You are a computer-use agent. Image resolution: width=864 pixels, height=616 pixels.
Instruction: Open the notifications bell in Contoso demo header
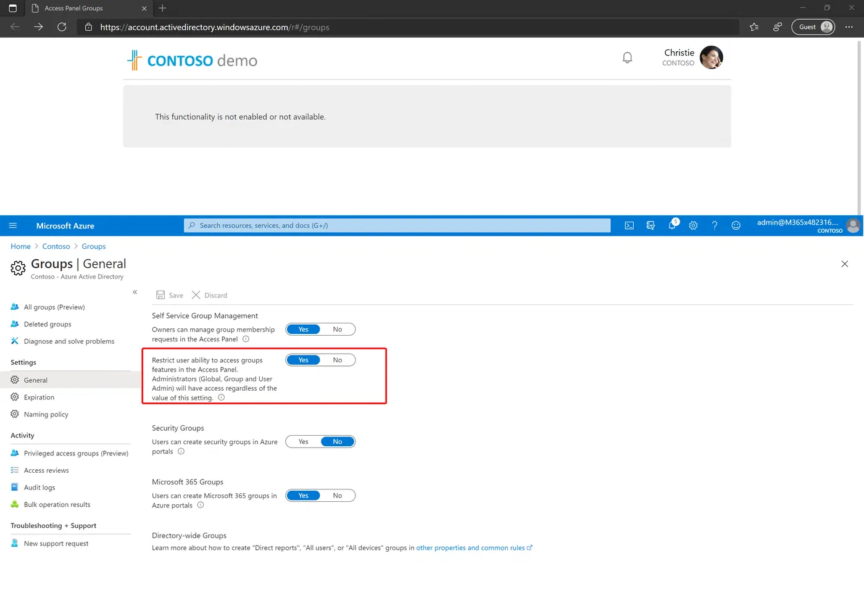(627, 58)
